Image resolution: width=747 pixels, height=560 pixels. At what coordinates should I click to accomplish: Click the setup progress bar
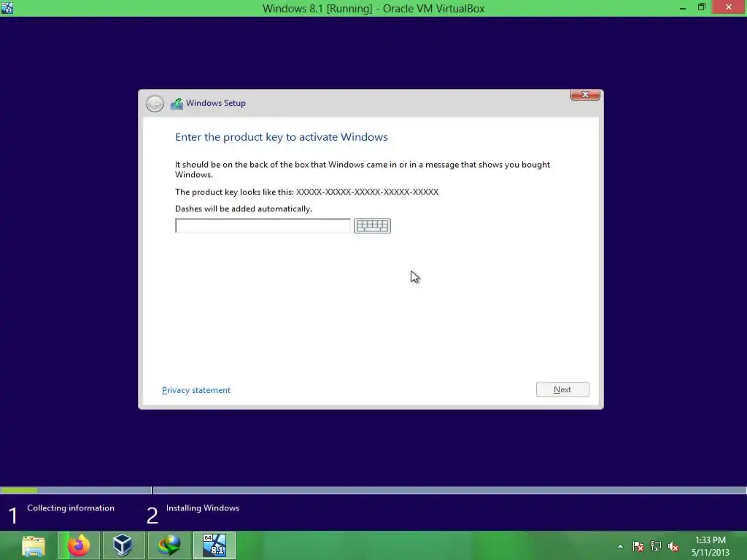point(373,490)
